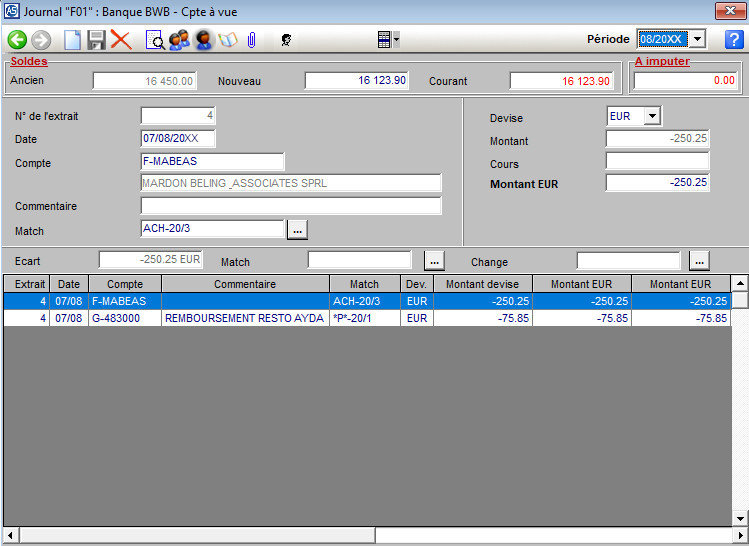
Task: Click the paperclip attachment icon
Action: coord(252,40)
